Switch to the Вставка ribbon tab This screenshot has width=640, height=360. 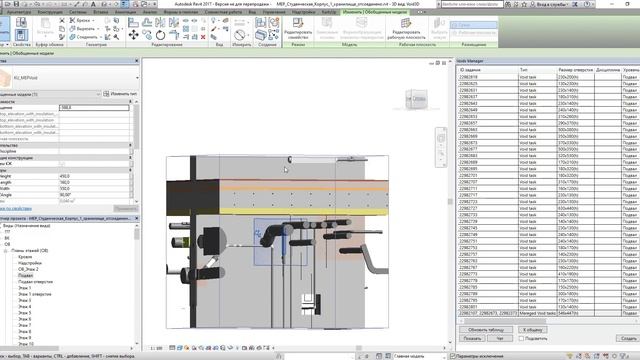pyautogui.click(x=100, y=12)
